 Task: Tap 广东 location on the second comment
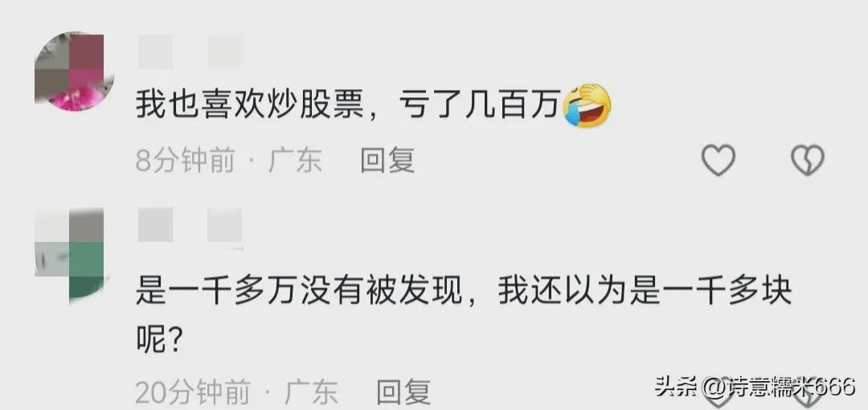(x=311, y=392)
